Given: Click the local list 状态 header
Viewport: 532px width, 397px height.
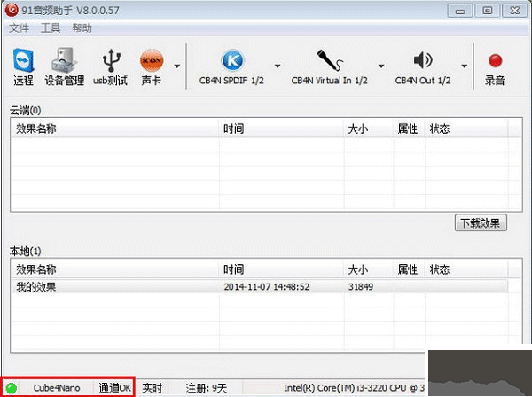Looking at the screenshot, I should click(x=466, y=269).
